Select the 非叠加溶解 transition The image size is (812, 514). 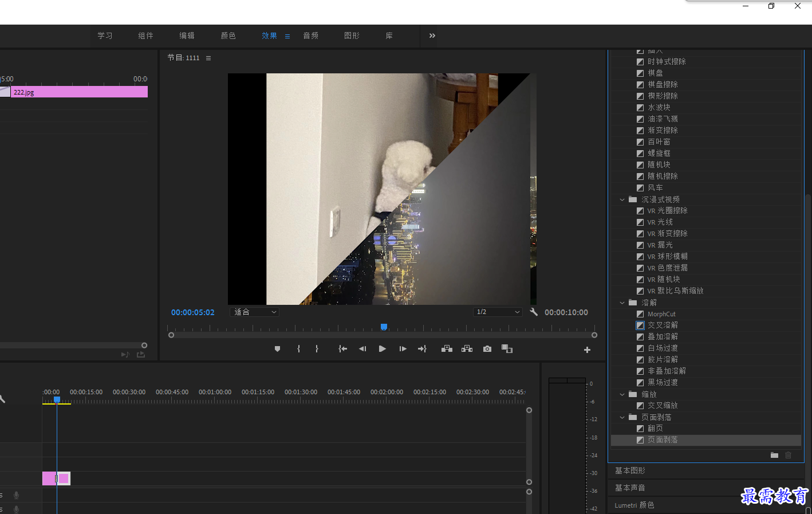pos(667,371)
